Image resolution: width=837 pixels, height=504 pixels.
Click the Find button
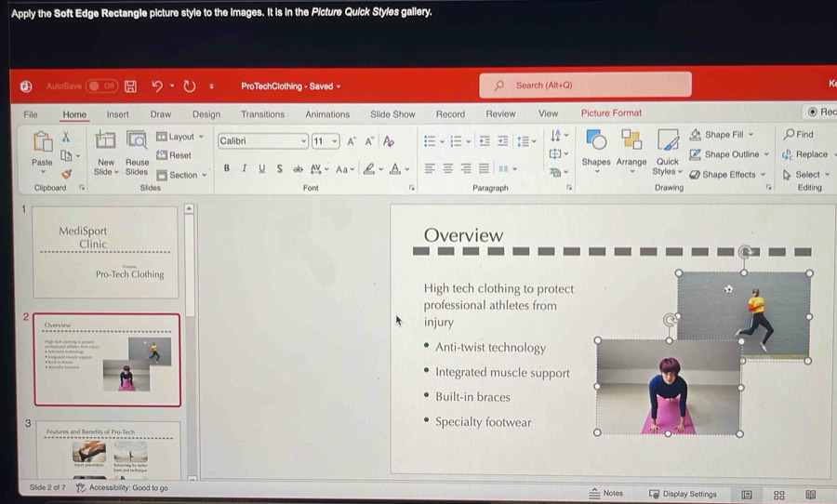(799, 135)
